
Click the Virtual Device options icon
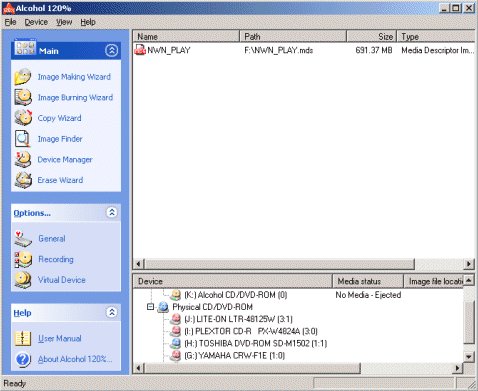23,280
